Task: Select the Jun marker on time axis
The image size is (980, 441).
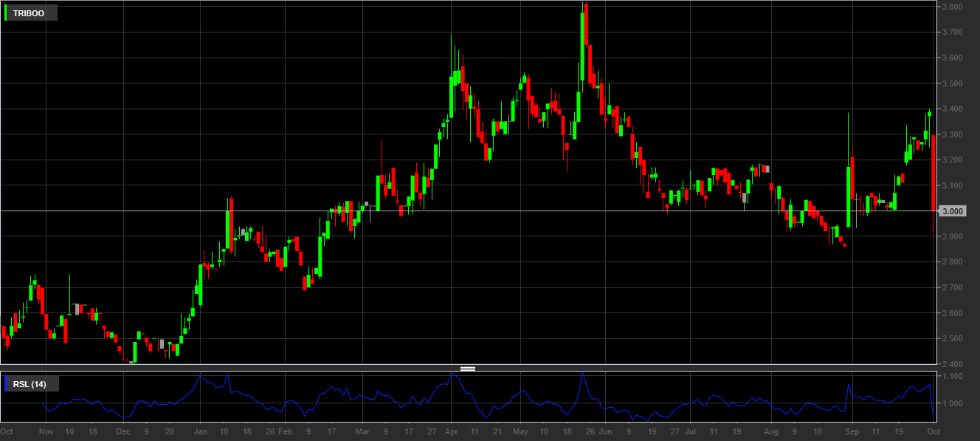Action: pos(605,431)
